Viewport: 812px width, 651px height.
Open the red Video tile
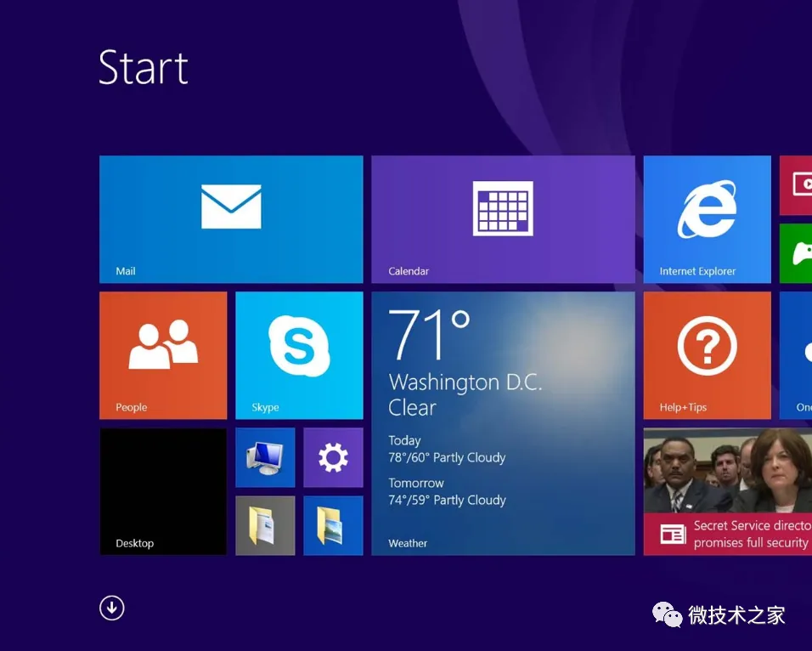coord(796,185)
